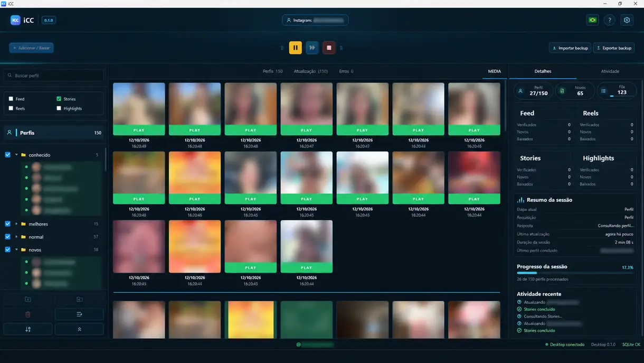Open the Atualização (150) tab
Image resolution: width=644 pixels, height=363 pixels.
click(x=310, y=71)
